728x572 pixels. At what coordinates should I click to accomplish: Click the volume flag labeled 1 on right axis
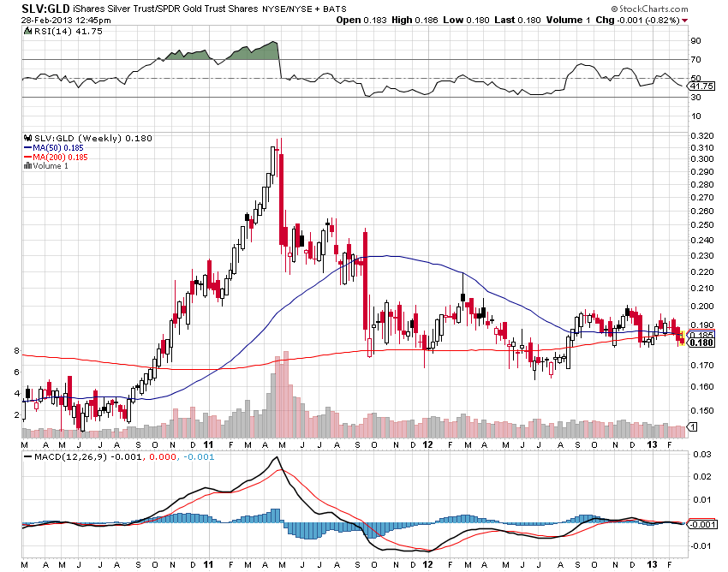692,426
